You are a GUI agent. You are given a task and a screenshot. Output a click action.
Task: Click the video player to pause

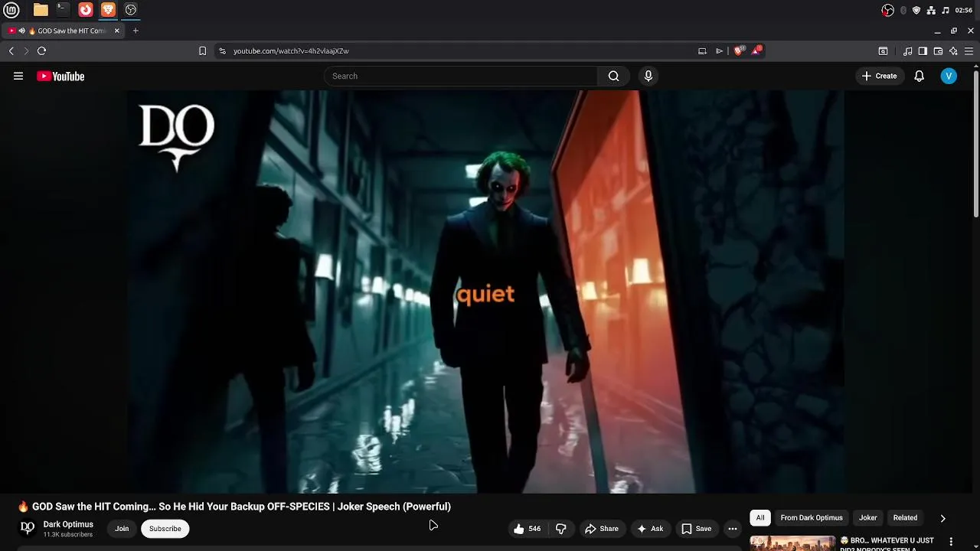[x=486, y=292]
